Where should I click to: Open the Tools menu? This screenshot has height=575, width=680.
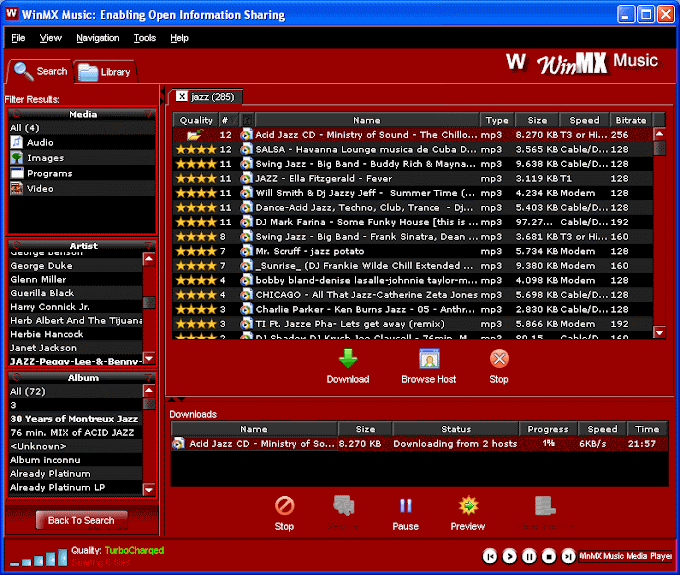[145, 38]
